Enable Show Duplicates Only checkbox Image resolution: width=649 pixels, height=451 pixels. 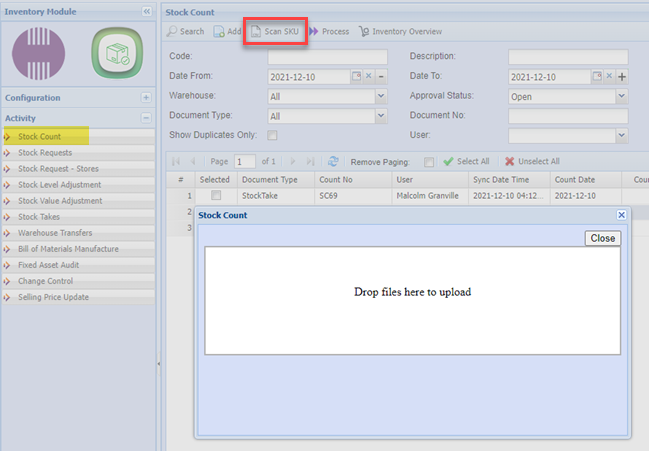point(272,135)
